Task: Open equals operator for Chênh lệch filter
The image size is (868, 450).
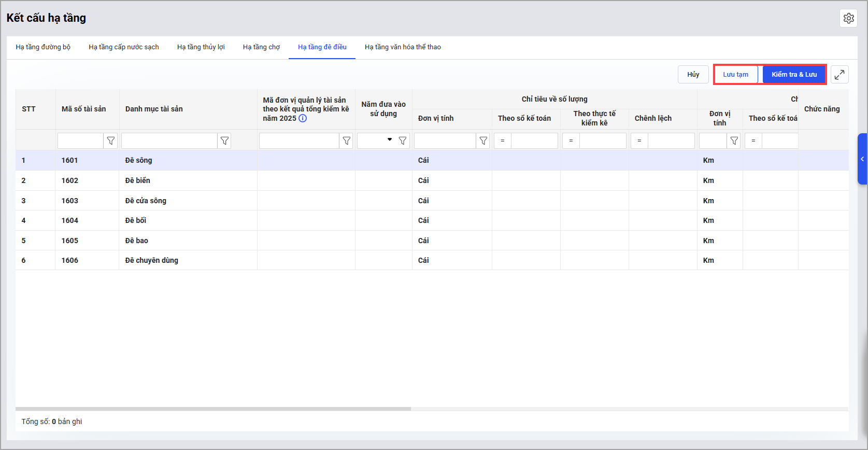Action: point(639,141)
